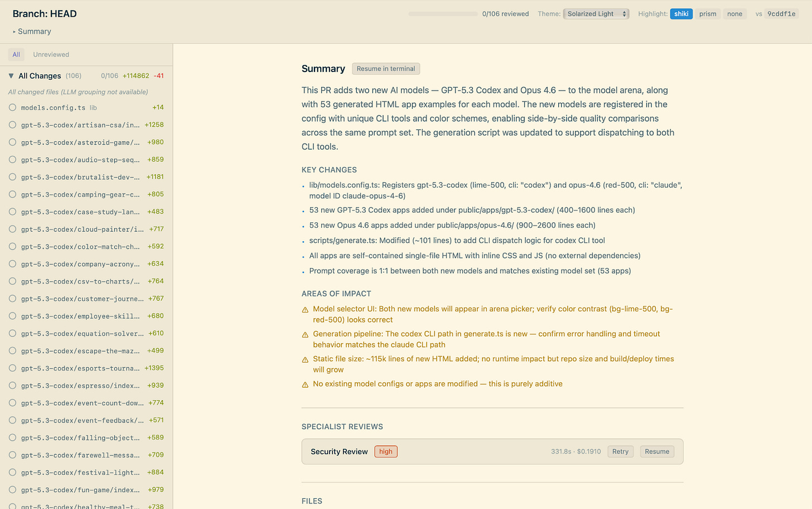Screen dimensions: 812x509
Task: Toggle review circle for the artisan-csa file
Action: 12,124
